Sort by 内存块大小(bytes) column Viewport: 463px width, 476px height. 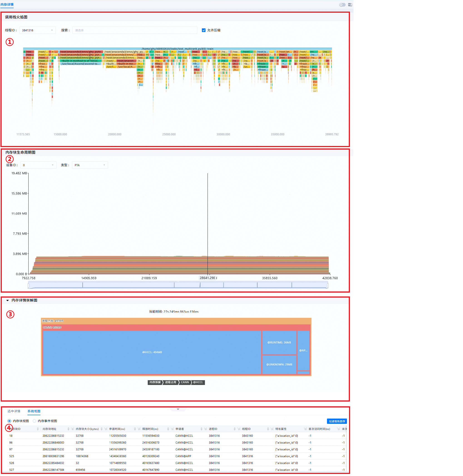point(102,429)
